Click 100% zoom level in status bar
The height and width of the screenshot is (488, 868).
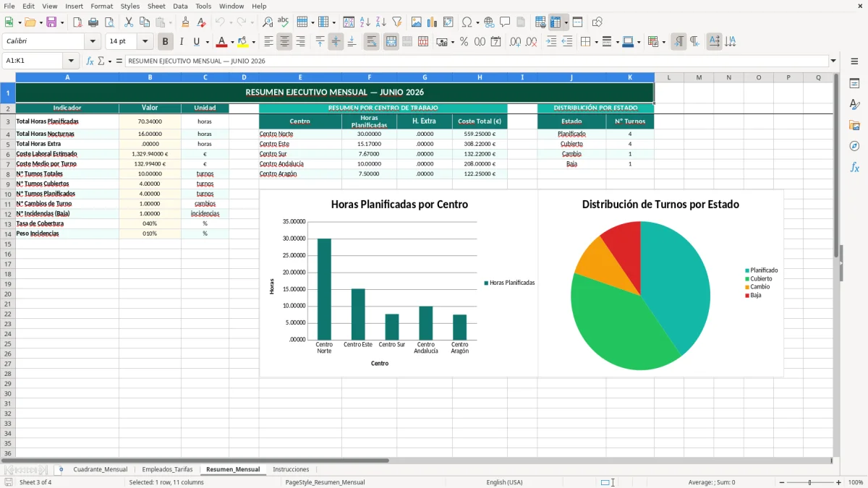tap(856, 482)
